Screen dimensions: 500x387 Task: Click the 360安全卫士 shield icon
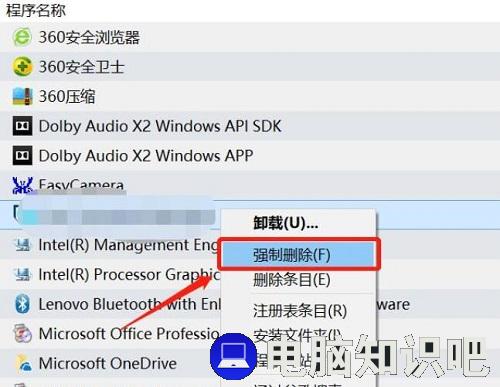pyautogui.click(x=22, y=67)
